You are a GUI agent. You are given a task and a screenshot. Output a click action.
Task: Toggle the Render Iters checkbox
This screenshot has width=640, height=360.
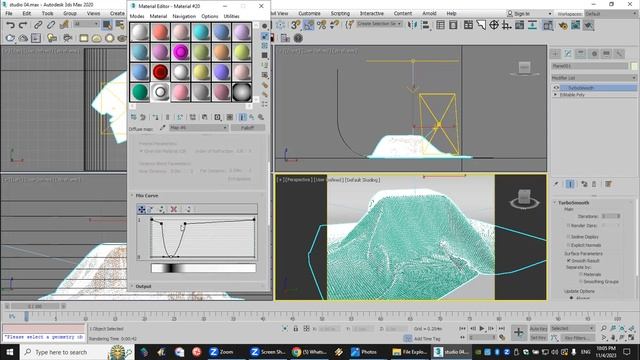(x=569, y=225)
